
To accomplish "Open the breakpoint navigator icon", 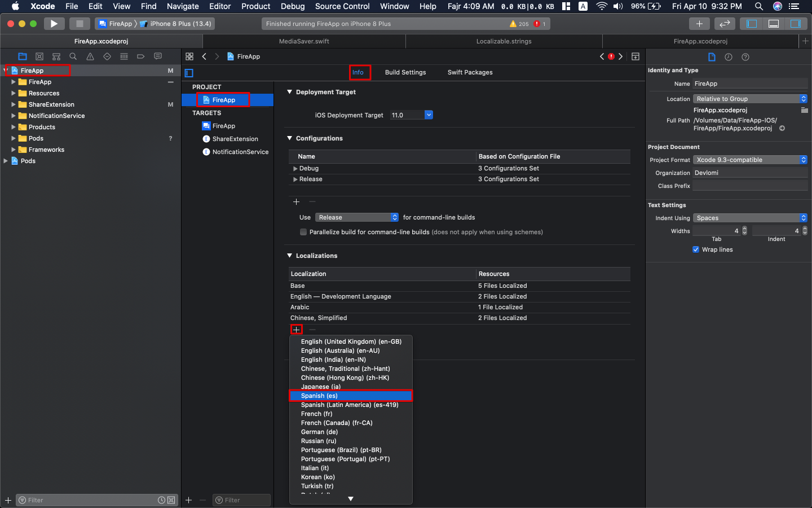I will click(x=141, y=56).
